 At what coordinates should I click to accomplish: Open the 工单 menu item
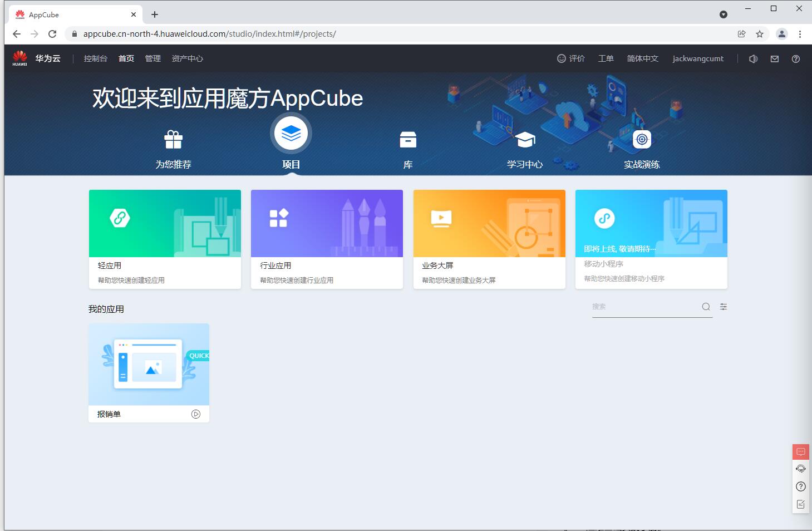[x=606, y=58]
